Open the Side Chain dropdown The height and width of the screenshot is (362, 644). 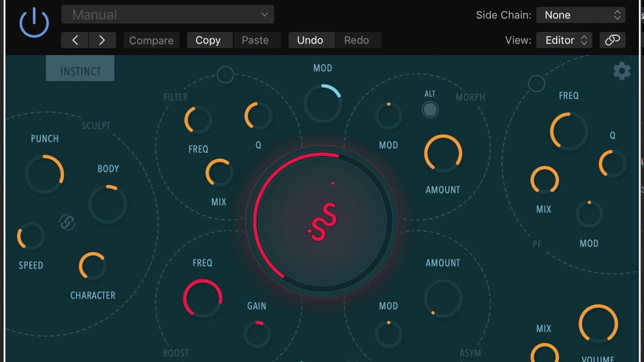(581, 15)
